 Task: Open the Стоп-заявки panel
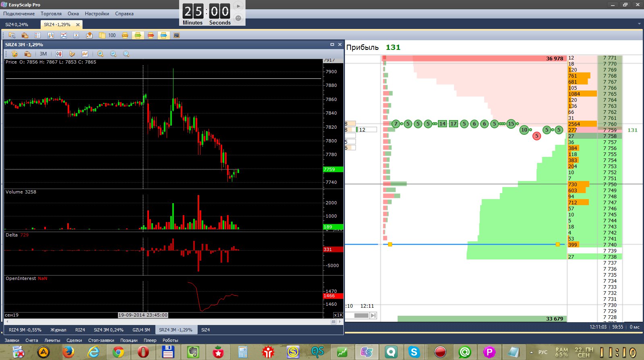tap(101, 340)
